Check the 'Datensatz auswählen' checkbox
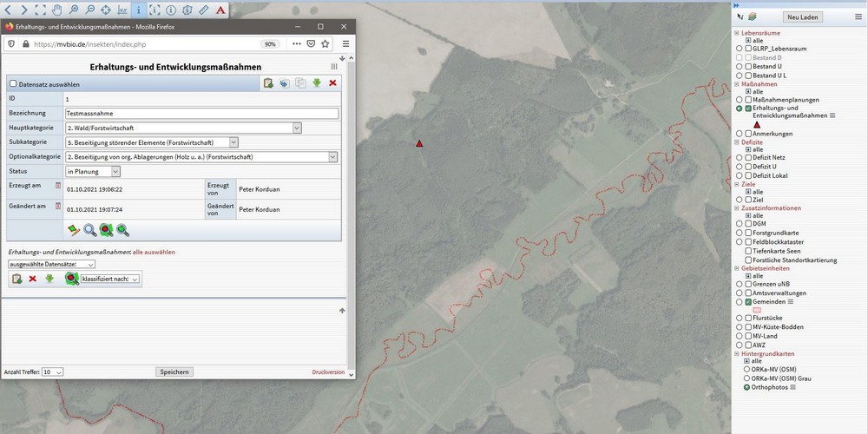 (13, 83)
